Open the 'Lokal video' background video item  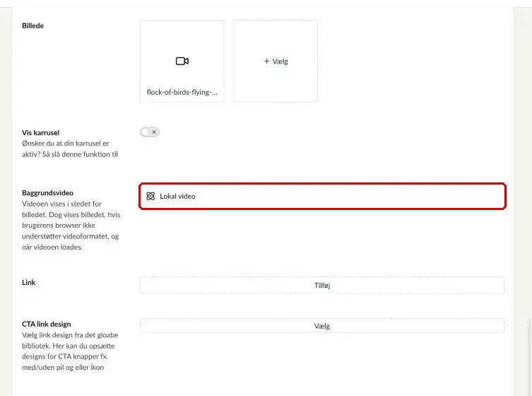point(322,196)
